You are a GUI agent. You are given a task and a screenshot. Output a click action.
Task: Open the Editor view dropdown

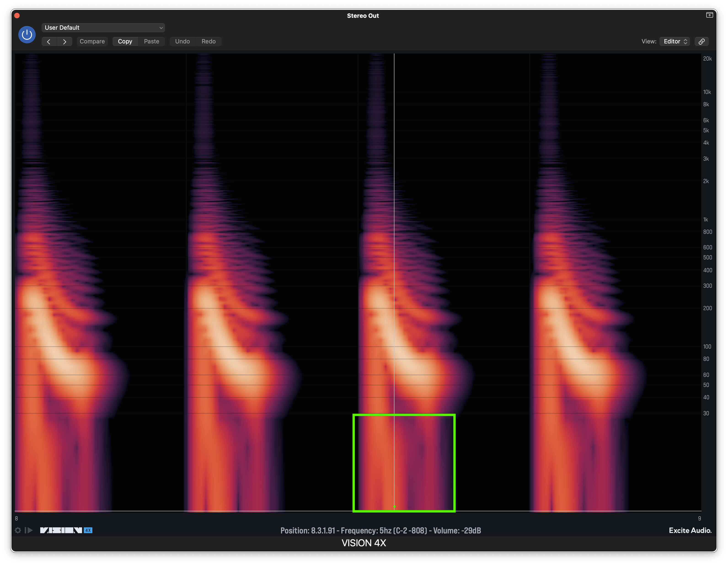pyautogui.click(x=675, y=41)
